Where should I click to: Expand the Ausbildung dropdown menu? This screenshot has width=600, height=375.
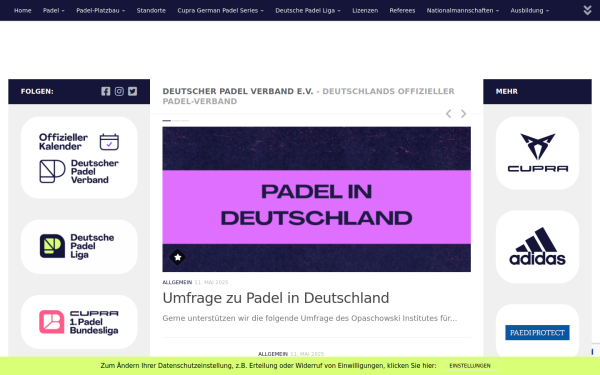(530, 10)
